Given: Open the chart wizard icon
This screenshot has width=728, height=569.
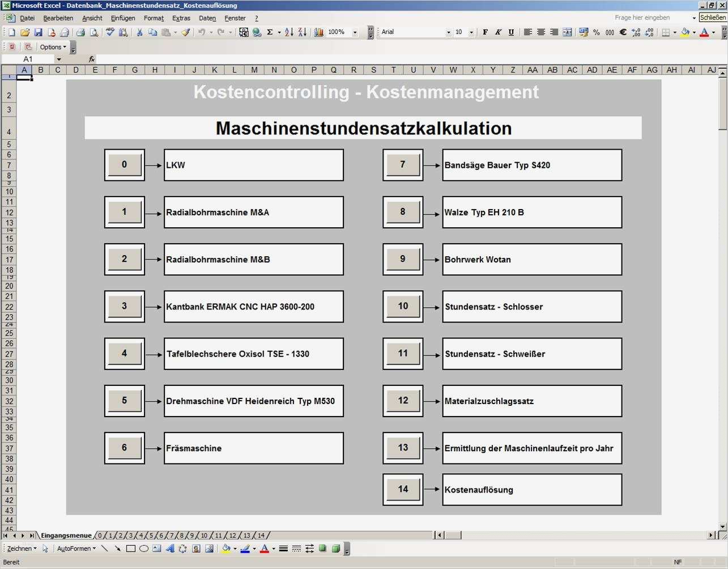Looking at the screenshot, I should (318, 32).
